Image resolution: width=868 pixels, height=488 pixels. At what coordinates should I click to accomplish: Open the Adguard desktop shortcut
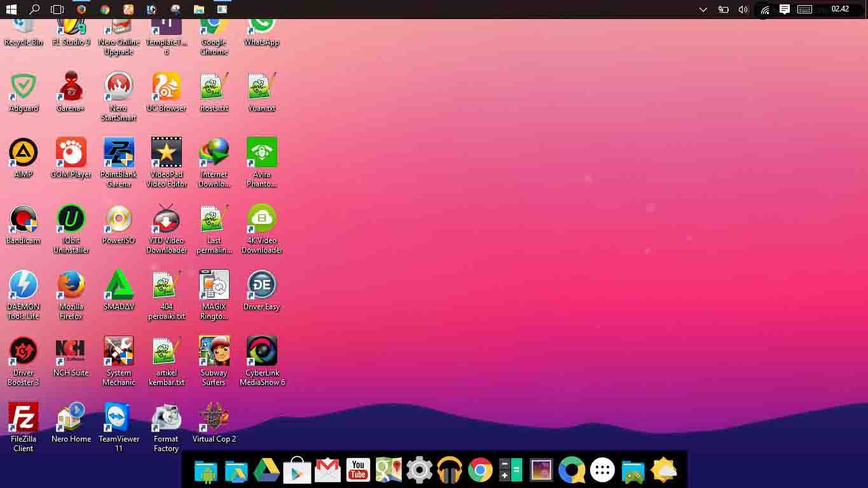tap(24, 92)
